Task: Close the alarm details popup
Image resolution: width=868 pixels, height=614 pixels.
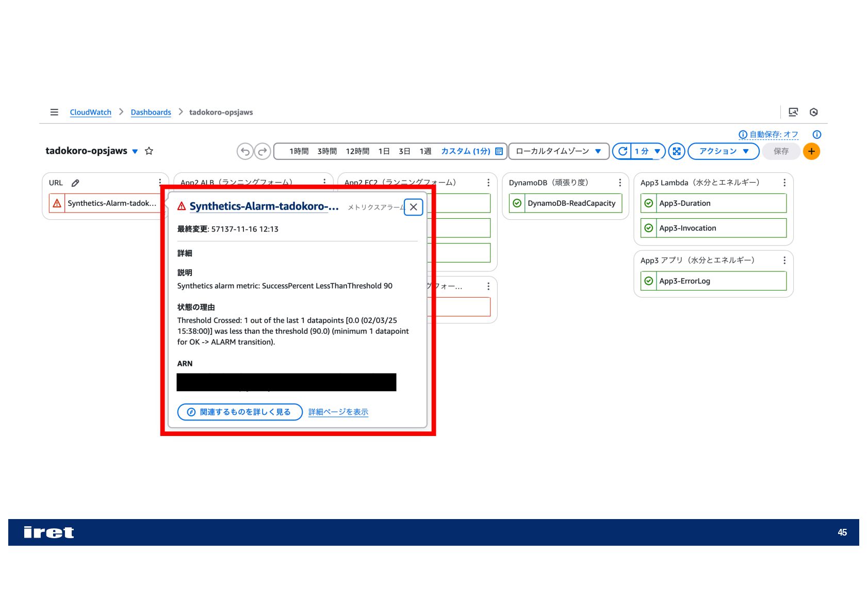Action: coord(414,207)
